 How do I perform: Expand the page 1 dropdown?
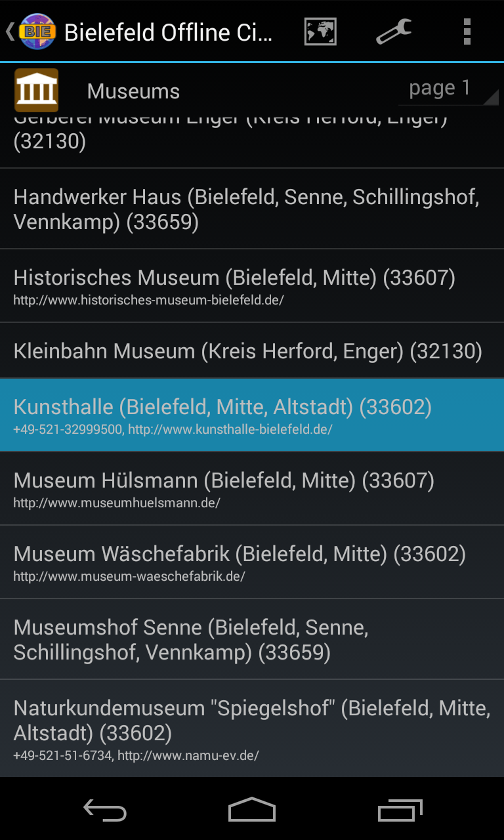(448, 89)
